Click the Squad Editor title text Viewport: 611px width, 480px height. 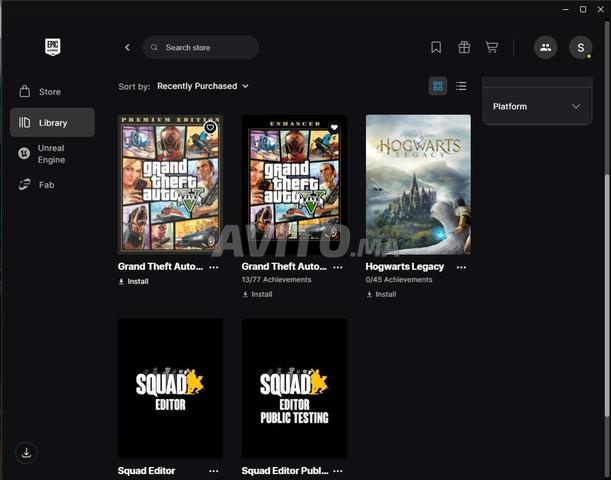[x=147, y=471]
